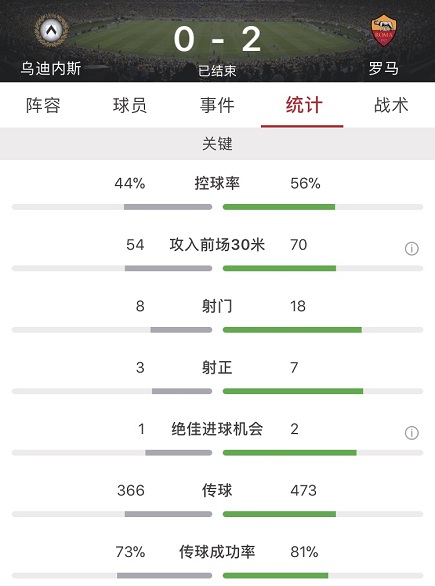Click Udinese's gray 传球成功率 bar

point(164,576)
